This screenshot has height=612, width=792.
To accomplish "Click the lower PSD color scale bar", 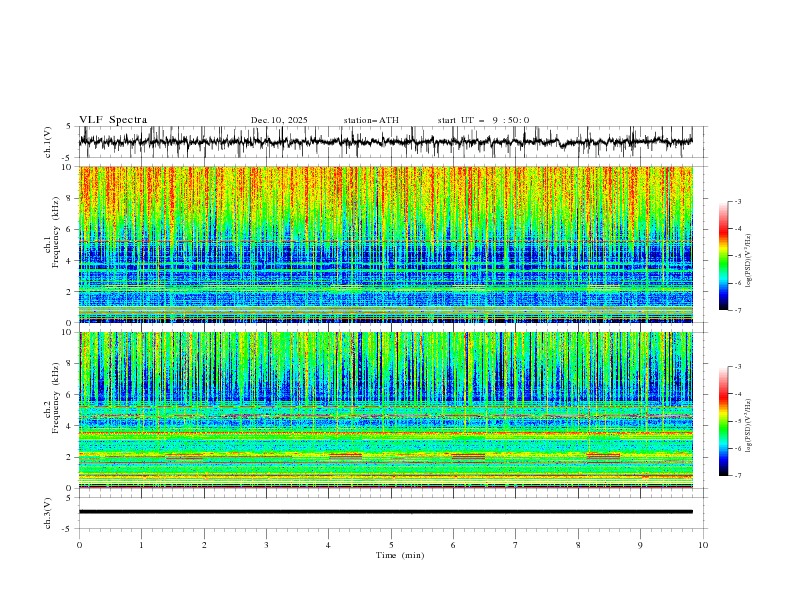I will (723, 421).
